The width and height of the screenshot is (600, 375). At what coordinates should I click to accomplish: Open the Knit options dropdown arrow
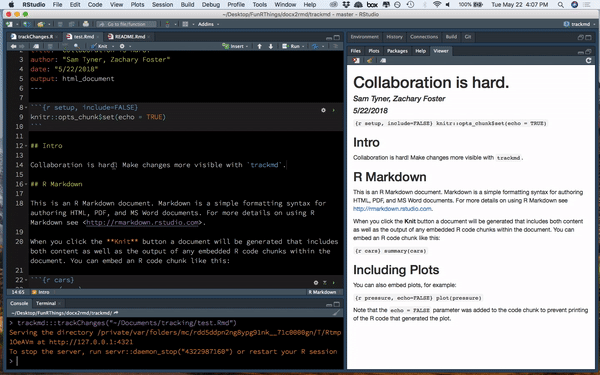[x=112, y=46]
